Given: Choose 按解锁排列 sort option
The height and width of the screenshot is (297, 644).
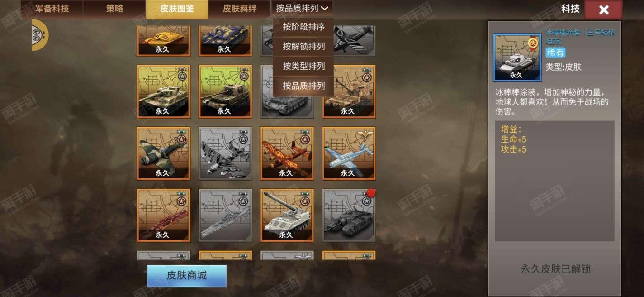Looking at the screenshot, I should coord(303,47).
